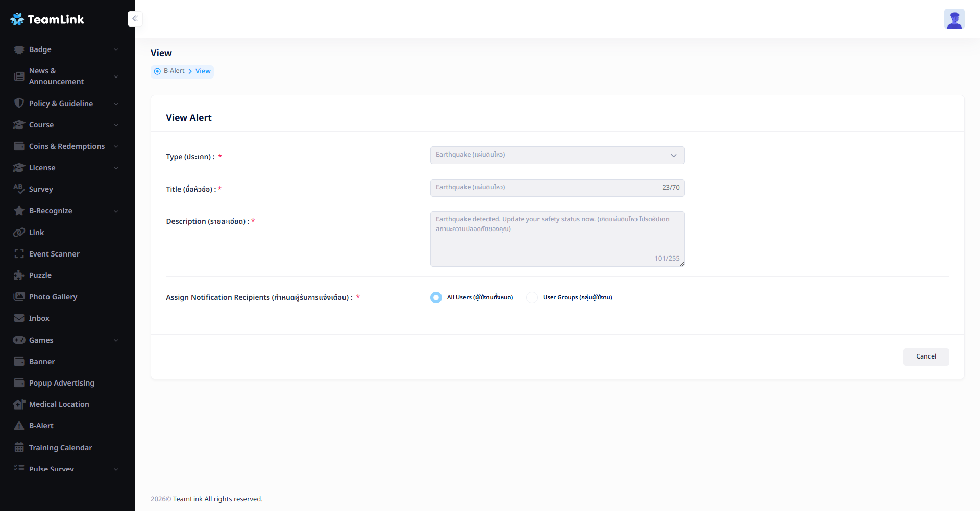Select the User Groups radio button

tap(532, 297)
